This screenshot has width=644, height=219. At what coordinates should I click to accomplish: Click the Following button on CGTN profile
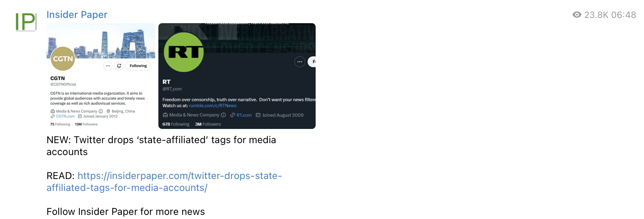pos(138,66)
